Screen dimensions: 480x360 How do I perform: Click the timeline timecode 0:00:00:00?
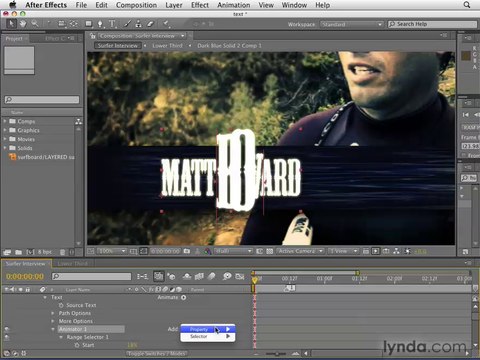pyautogui.click(x=25, y=276)
